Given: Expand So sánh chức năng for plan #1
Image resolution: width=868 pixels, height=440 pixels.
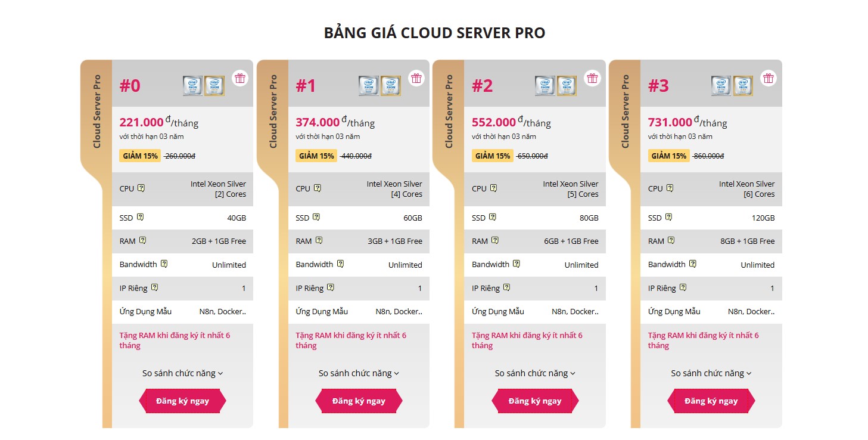Looking at the screenshot, I should (x=359, y=373).
